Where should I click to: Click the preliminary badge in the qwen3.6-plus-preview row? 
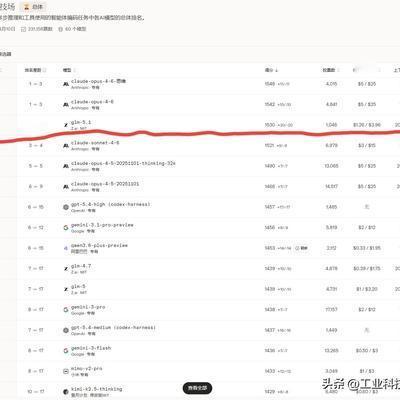[302, 248]
